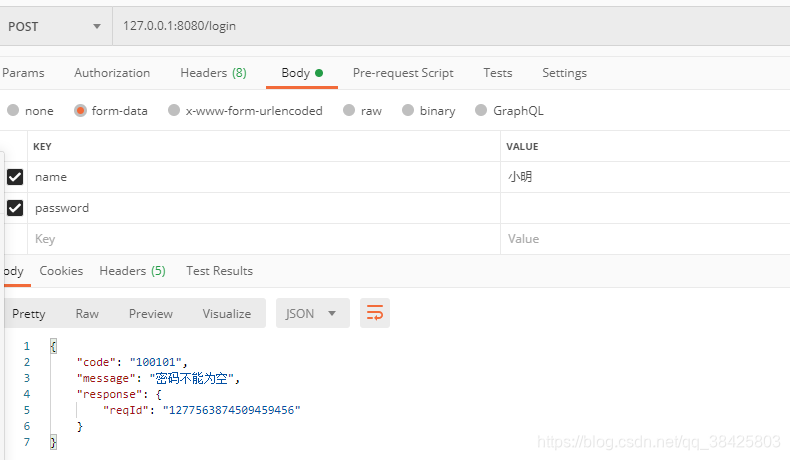Open the JSON format dropdown
Screen dimensions: 790x460
[x=312, y=313]
